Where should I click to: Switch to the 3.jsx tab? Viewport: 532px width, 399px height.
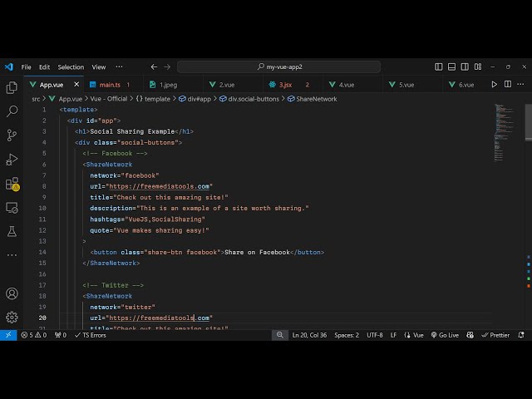(x=285, y=84)
